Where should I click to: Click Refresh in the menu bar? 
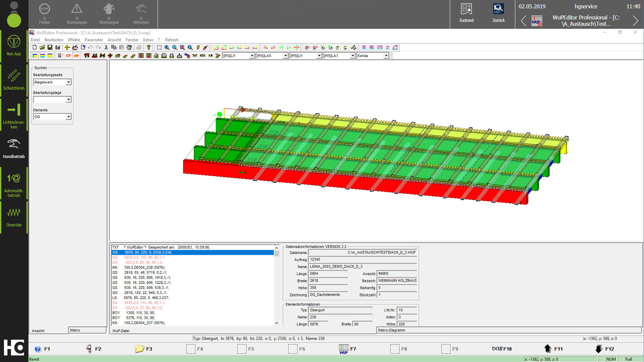[172, 40]
